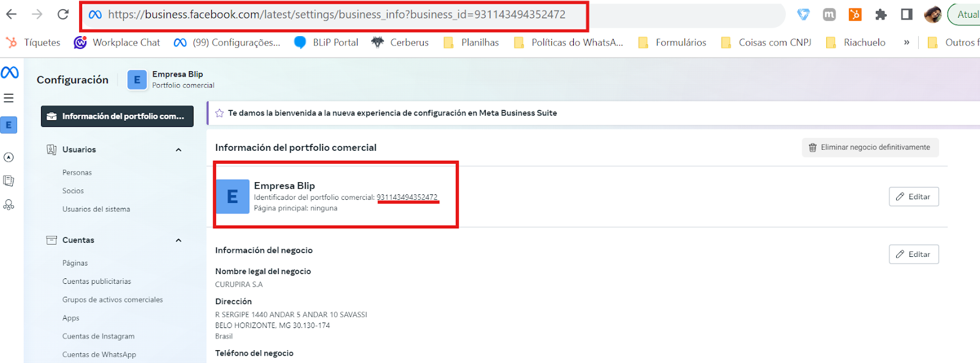Open the Tíquetes bookmark
980x363 pixels.
click(x=33, y=42)
